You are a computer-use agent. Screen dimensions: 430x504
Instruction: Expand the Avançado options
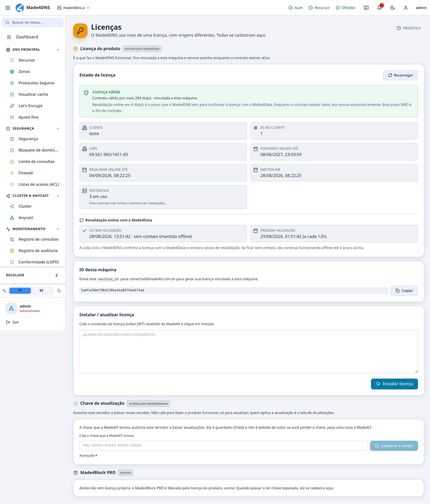(x=88, y=455)
